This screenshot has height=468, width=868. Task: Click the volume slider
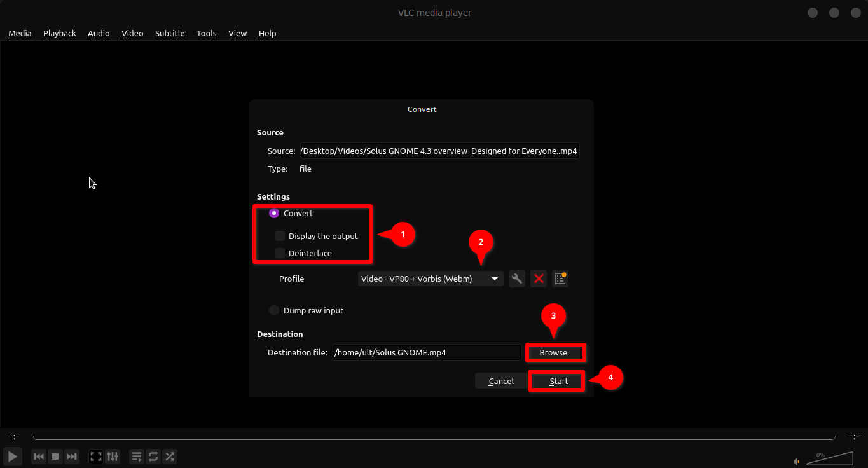830,458
